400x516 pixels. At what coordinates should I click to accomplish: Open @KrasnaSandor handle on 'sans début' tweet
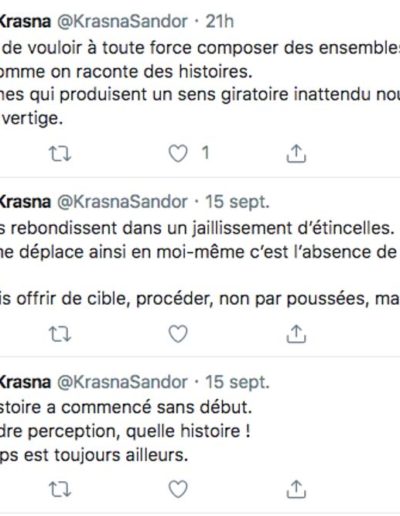[122, 382]
